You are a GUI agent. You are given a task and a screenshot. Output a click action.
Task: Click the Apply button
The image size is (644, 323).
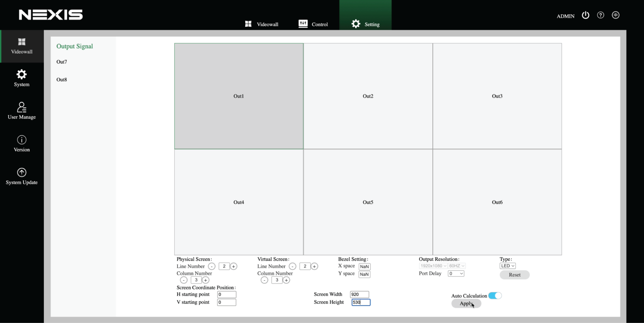(466, 304)
